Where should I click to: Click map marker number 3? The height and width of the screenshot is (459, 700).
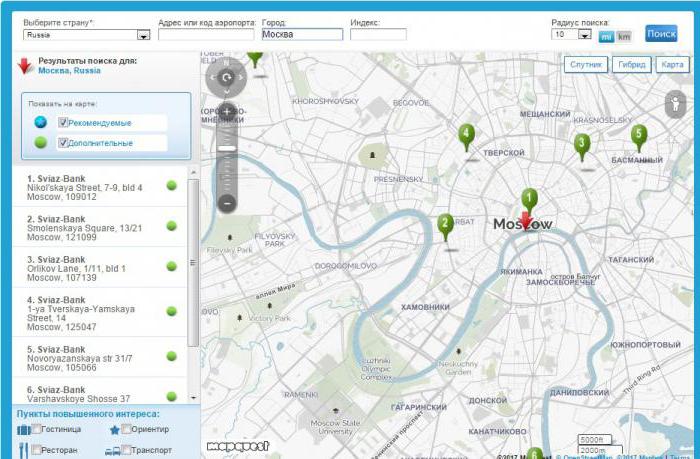click(582, 146)
